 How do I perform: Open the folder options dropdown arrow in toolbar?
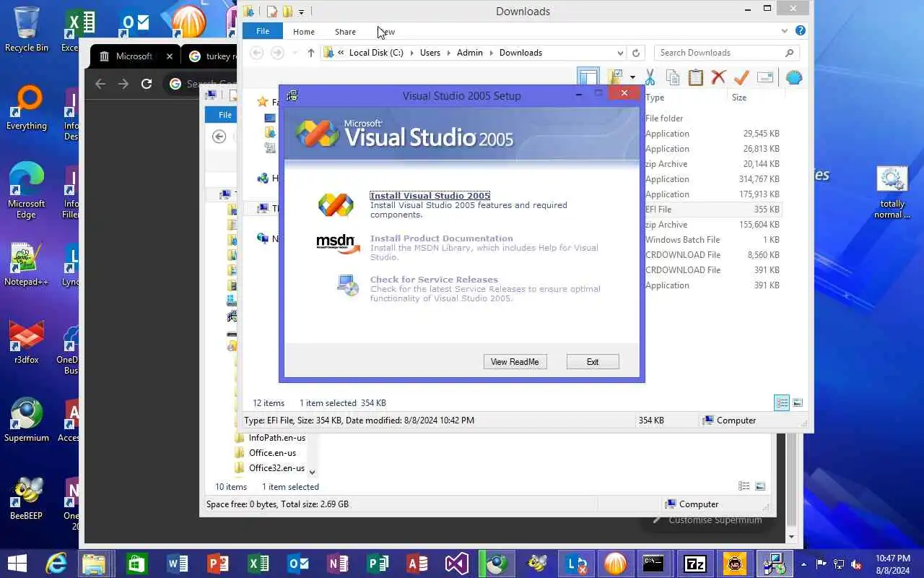[632, 77]
